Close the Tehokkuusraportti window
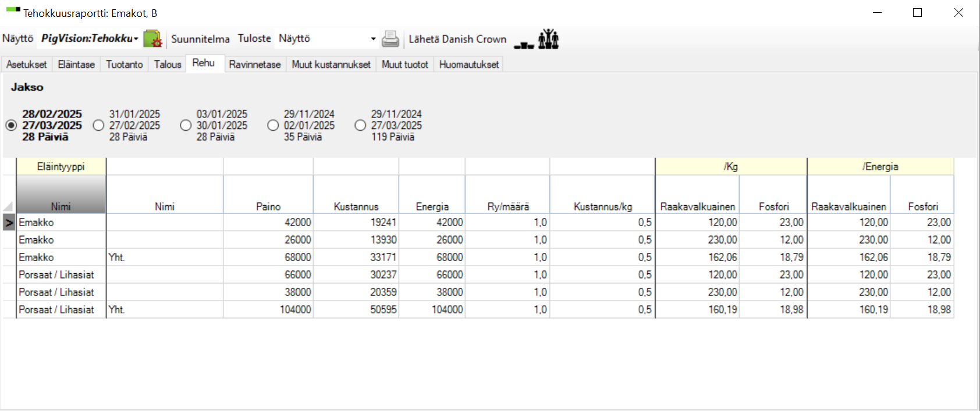 [x=958, y=12]
